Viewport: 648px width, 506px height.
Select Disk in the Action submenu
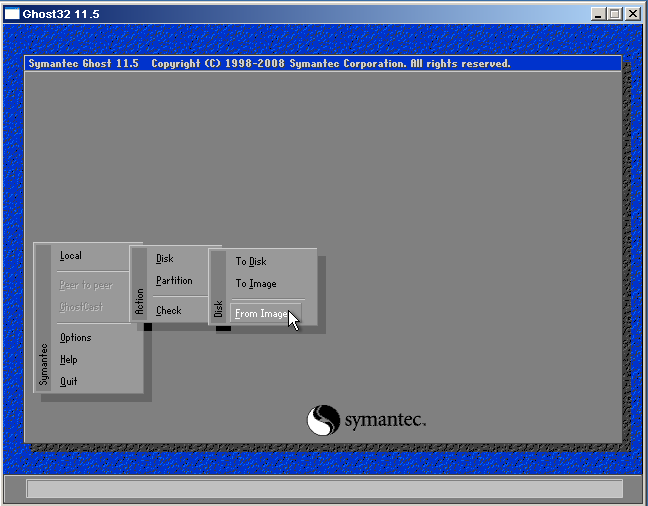164,259
